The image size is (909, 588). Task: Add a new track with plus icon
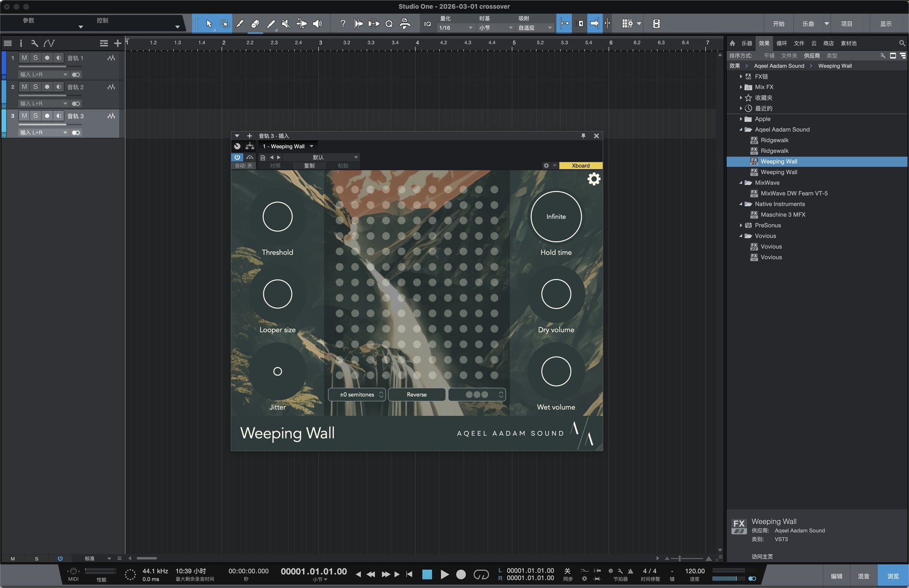click(117, 44)
